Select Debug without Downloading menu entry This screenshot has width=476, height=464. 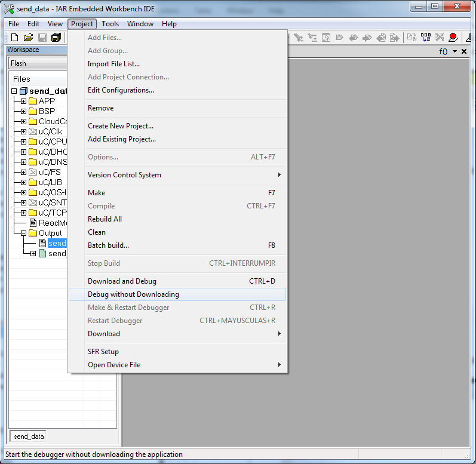(133, 294)
